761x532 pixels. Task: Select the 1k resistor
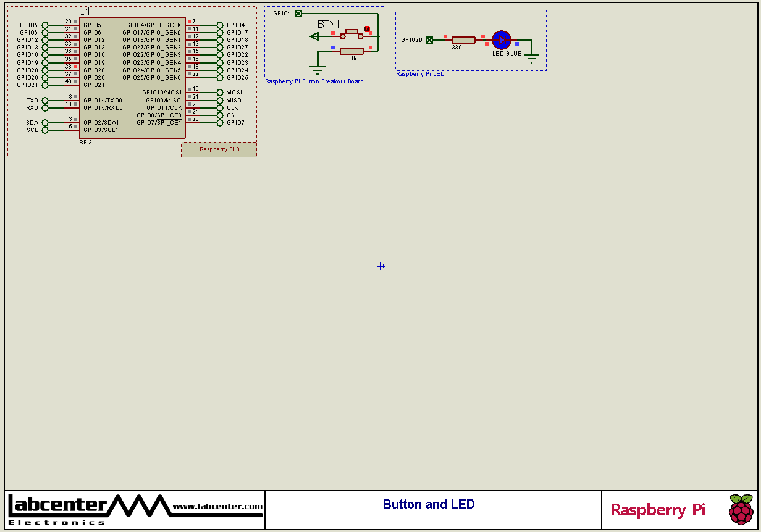pos(351,51)
